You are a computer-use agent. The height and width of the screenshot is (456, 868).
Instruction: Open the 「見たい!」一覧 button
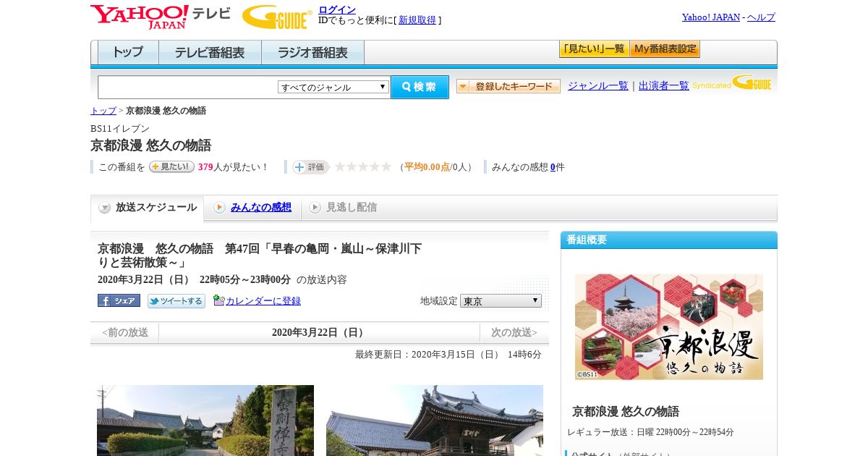pyautogui.click(x=595, y=49)
